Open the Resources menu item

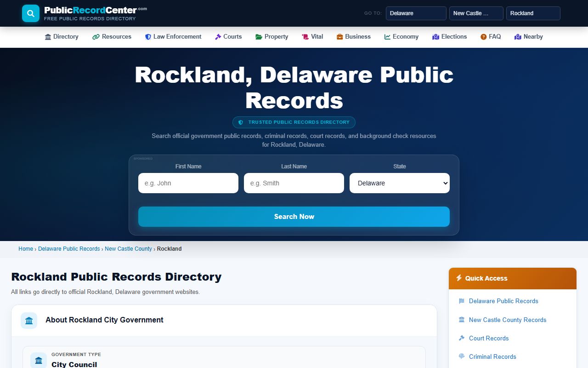tap(112, 37)
